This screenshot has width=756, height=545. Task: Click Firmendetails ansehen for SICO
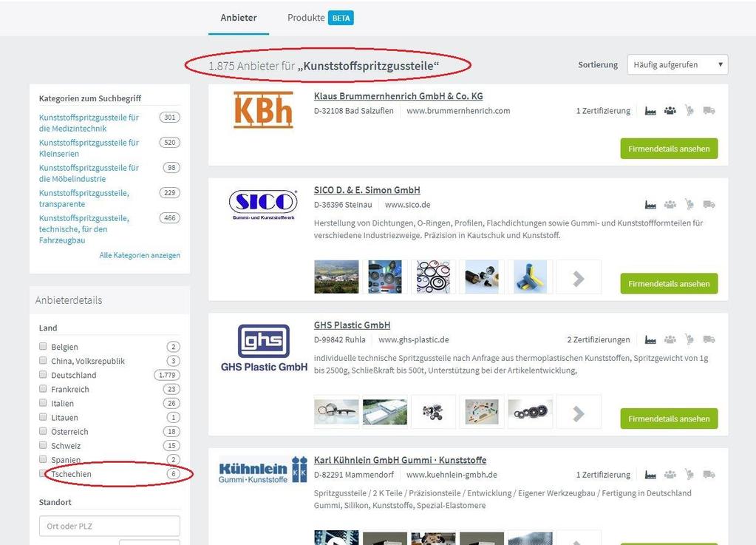coord(669,284)
